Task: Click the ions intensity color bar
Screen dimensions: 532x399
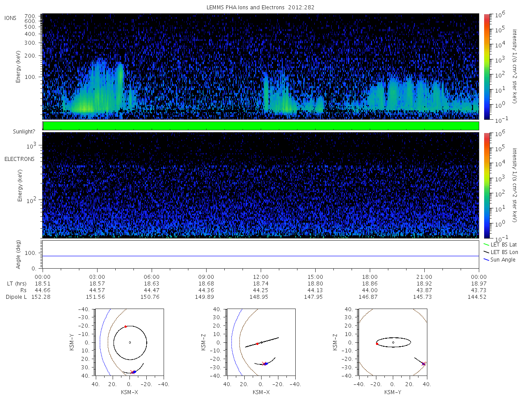Action: (486, 66)
